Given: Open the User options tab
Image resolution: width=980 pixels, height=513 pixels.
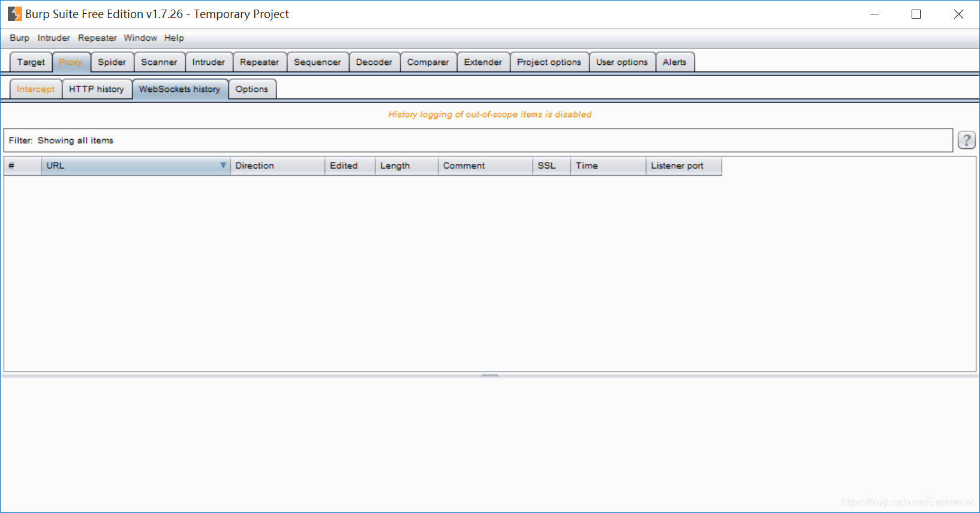Looking at the screenshot, I should click(x=622, y=62).
